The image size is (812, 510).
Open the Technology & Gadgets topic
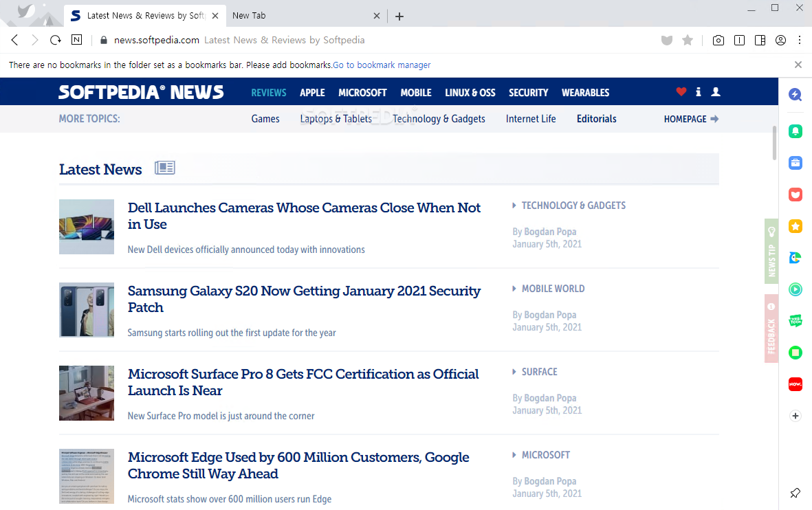pyautogui.click(x=439, y=119)
